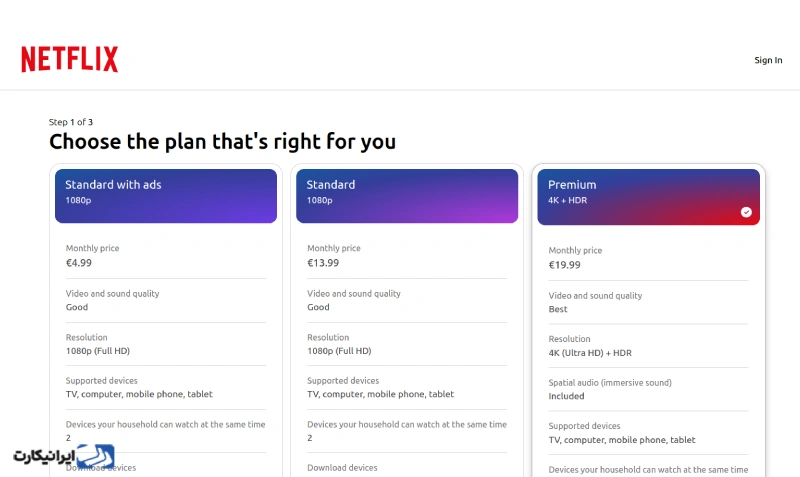Click the Standard card's Download devices label

pyautogui.click(x=342, y=468)
